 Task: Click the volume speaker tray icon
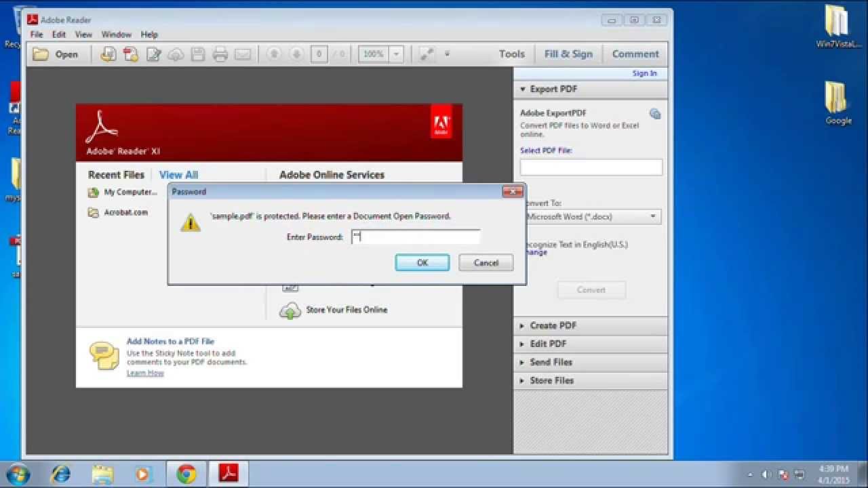click(x=767, y=474)
